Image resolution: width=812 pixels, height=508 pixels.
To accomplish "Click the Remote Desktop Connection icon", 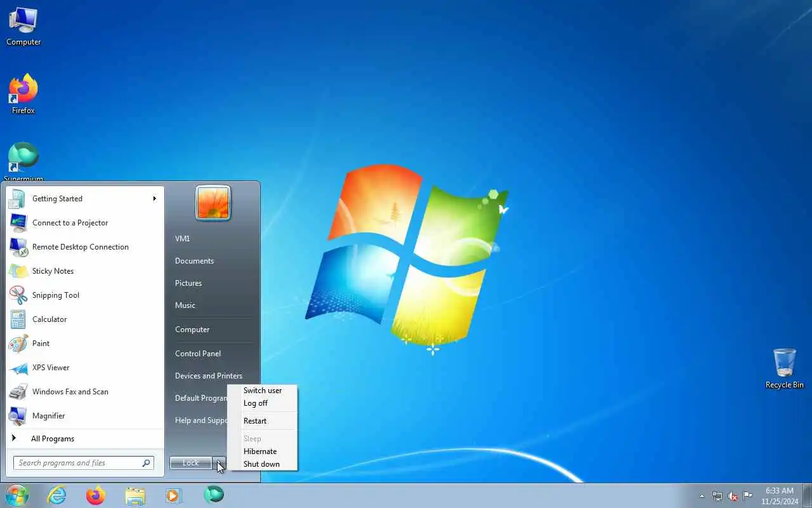I will [17, 247].
